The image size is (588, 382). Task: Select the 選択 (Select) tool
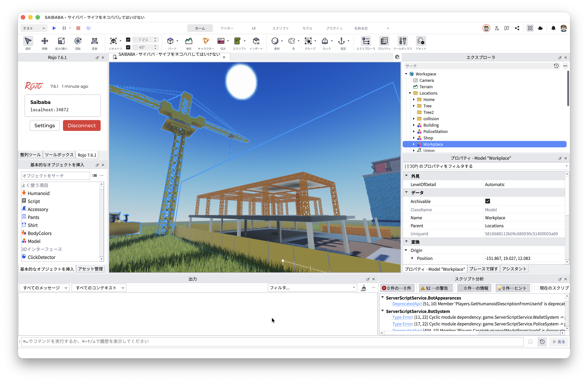coord(28,41)
